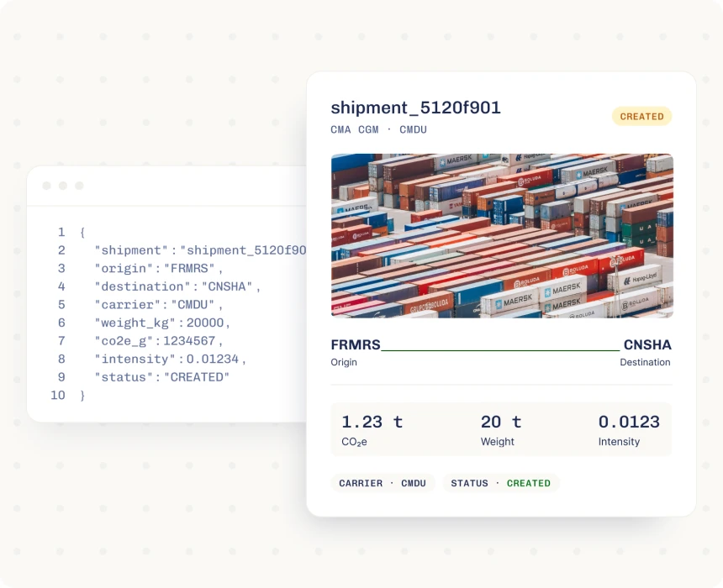The width and height of the screenshot is (723, 588).
Task: Open the shipping containers photo
Action: tap(502, 235)
